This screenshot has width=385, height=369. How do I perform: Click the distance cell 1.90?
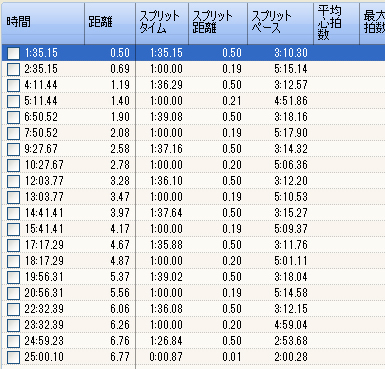click(x=120, y=117)
